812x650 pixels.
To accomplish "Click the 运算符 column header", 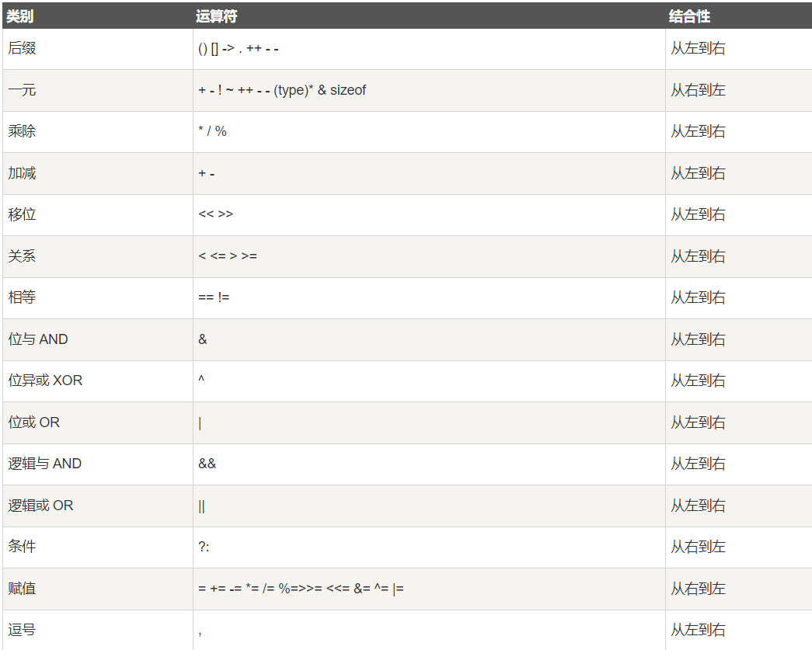I will (217, 16).
